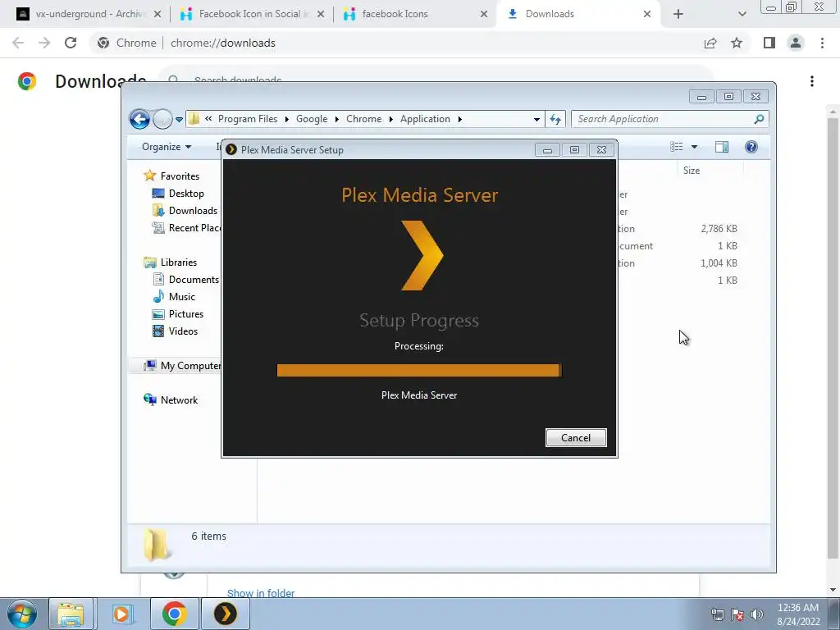Viewport: 840px width, 630px height.
Task: Open the Downloads page more actions menu
Action: click(x=812, y=81)
